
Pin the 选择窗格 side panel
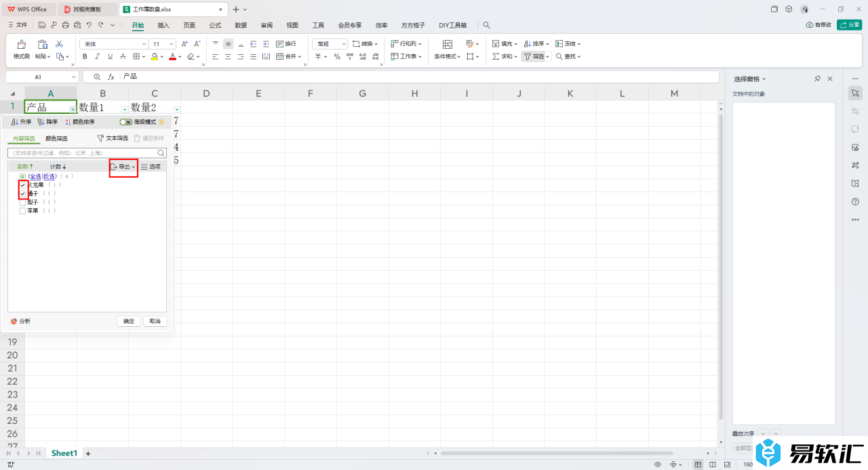point(818,79)
